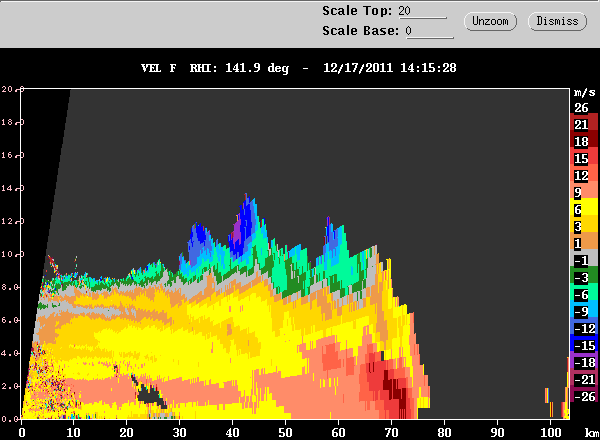Select the 26 m/s color swatch
The image size is (600, 440).
click(584, 108)
